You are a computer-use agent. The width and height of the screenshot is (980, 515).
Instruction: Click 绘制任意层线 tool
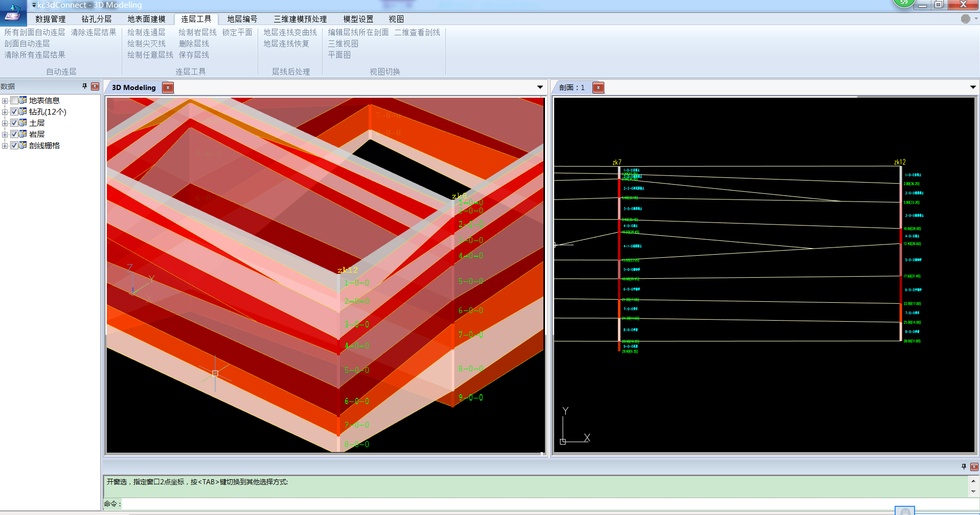point(150,55)
